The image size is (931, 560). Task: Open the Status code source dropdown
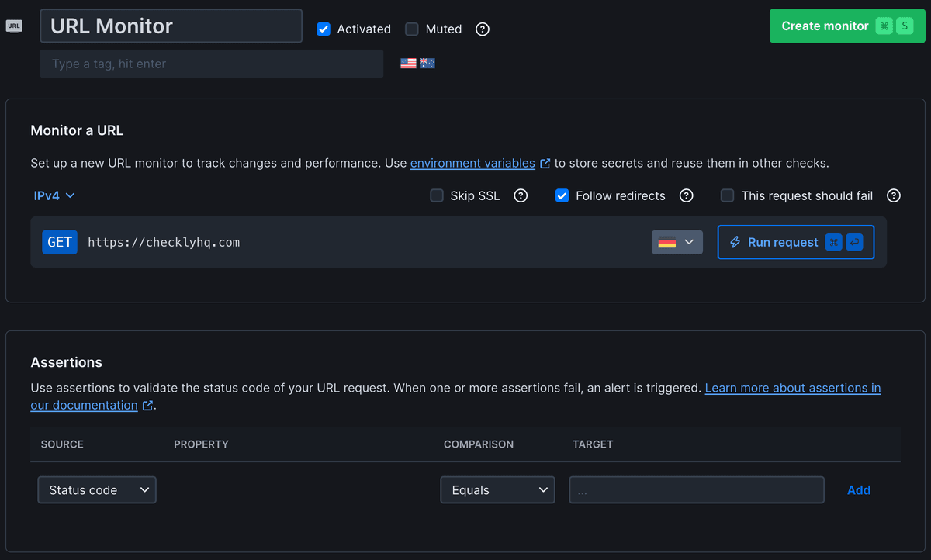click(x=96, y=489)
